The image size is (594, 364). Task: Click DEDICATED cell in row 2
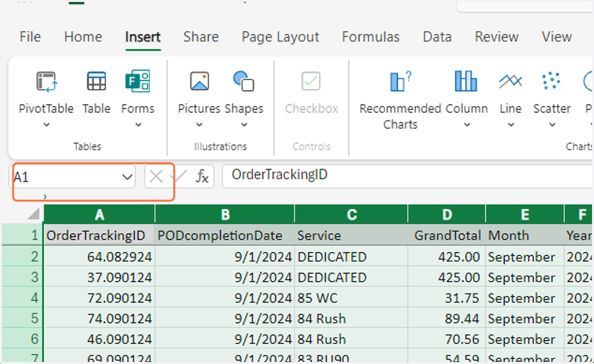351,257
